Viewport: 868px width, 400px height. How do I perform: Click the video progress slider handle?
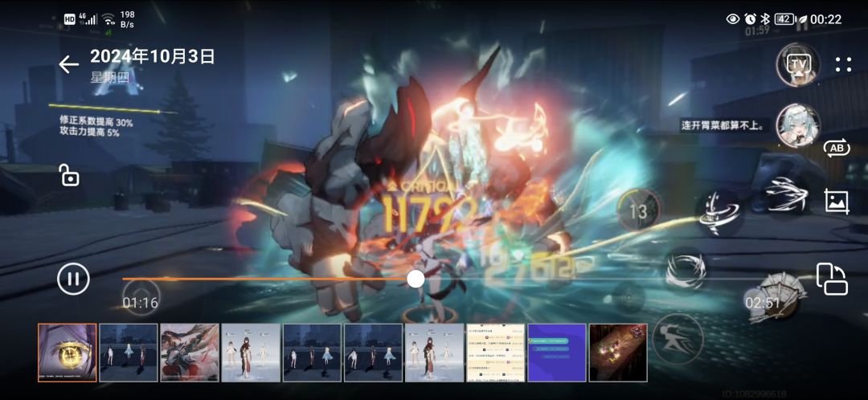tap(416, 279)
